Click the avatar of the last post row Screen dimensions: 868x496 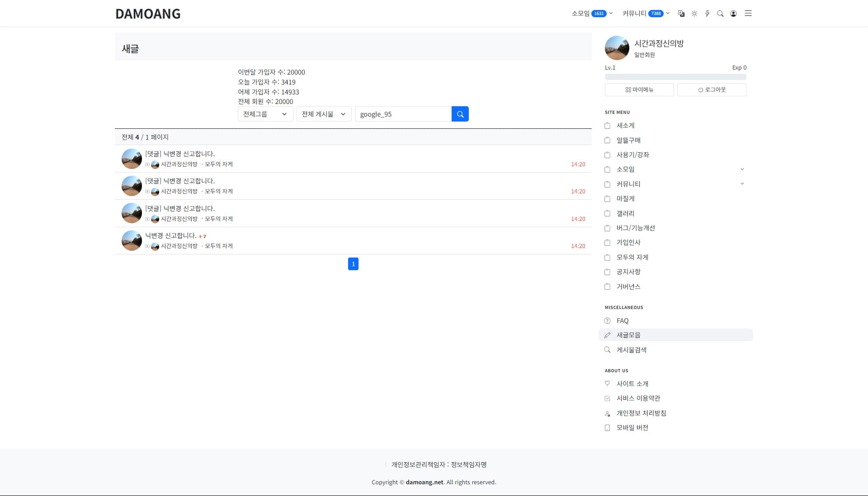point(132,241)
